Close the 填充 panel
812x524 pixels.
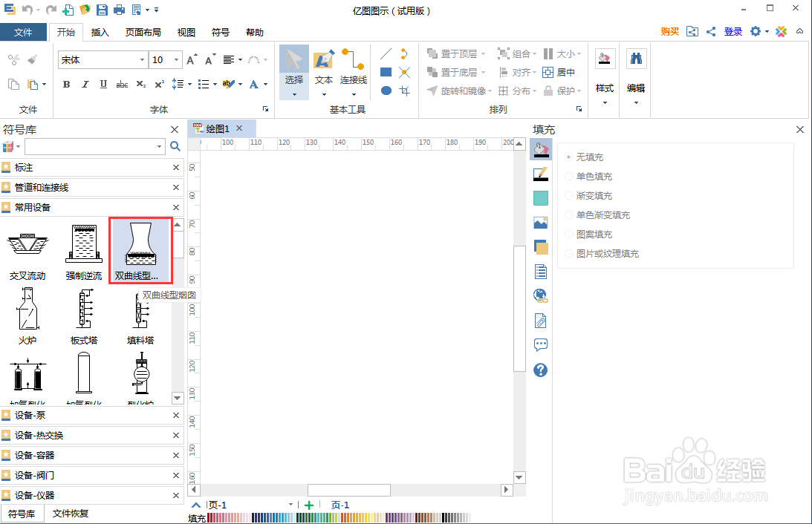pyautogui.click(x=800, y=129)
